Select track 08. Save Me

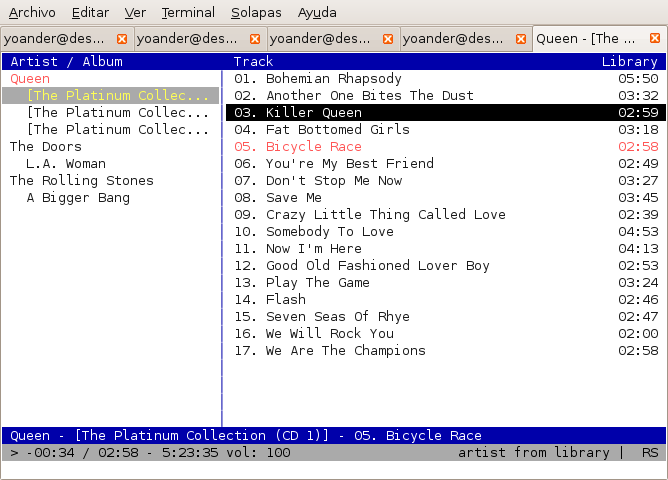[446, 198]
